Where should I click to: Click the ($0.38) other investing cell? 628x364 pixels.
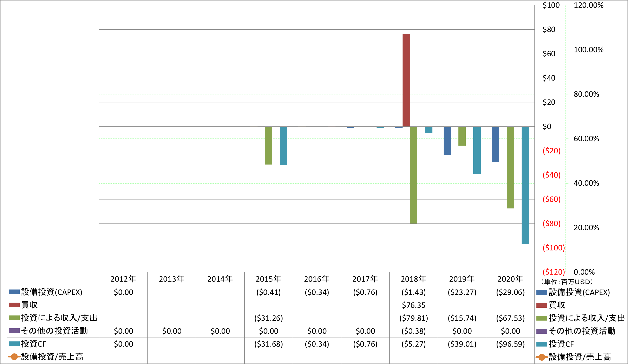tap(413, 331)
